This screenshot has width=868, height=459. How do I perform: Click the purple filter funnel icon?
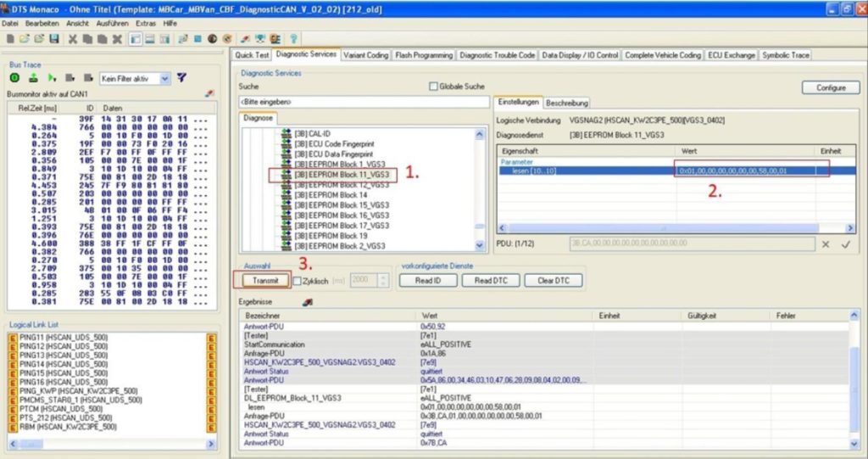tap(181, 78)
